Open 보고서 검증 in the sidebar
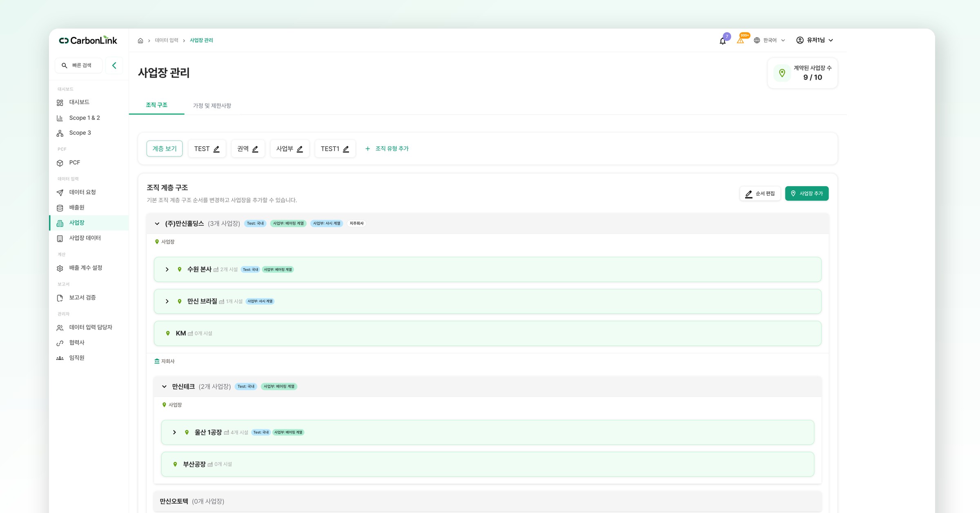Viewport: 980px width, 513px height. (x=89, y=298)
